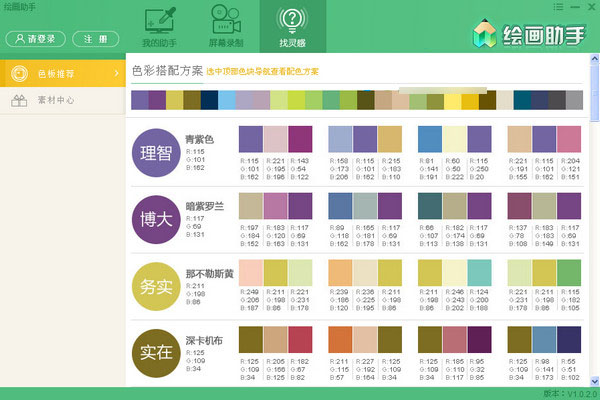Click the palette icon beside 色板推荐
This screenshot has width=600, height=400.
pos(17,73)
